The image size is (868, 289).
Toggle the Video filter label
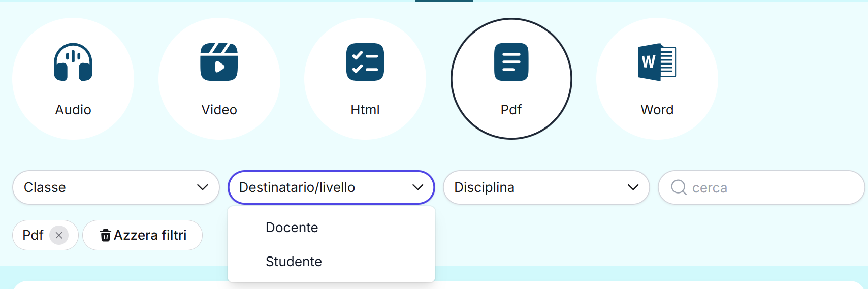click(x=219, y=110)
